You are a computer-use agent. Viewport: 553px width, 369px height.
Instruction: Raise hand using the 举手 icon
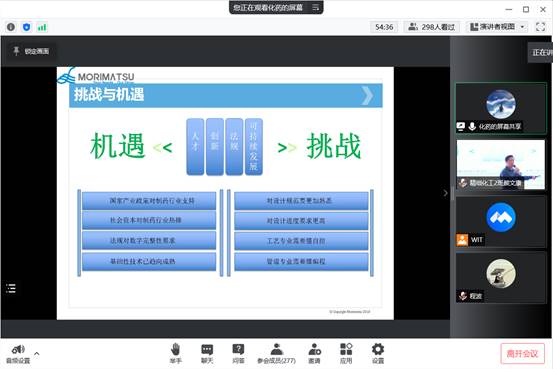[175, 353]
